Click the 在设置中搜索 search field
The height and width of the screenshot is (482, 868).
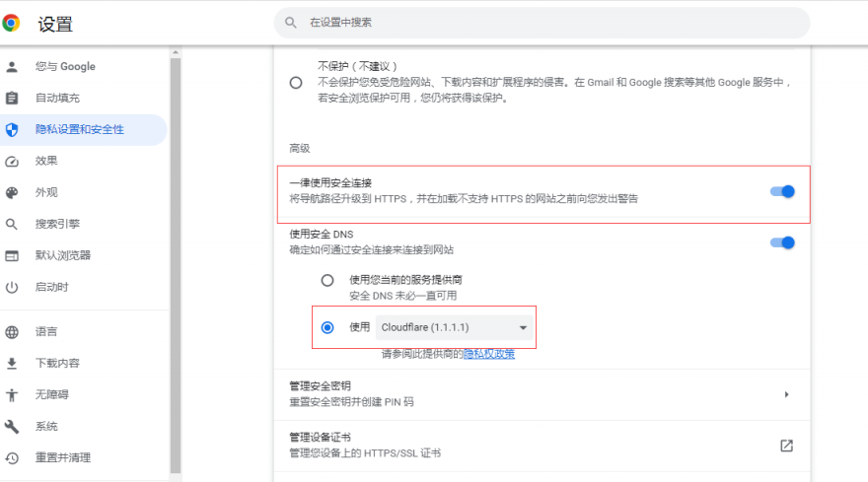click(x=542, y=22)
